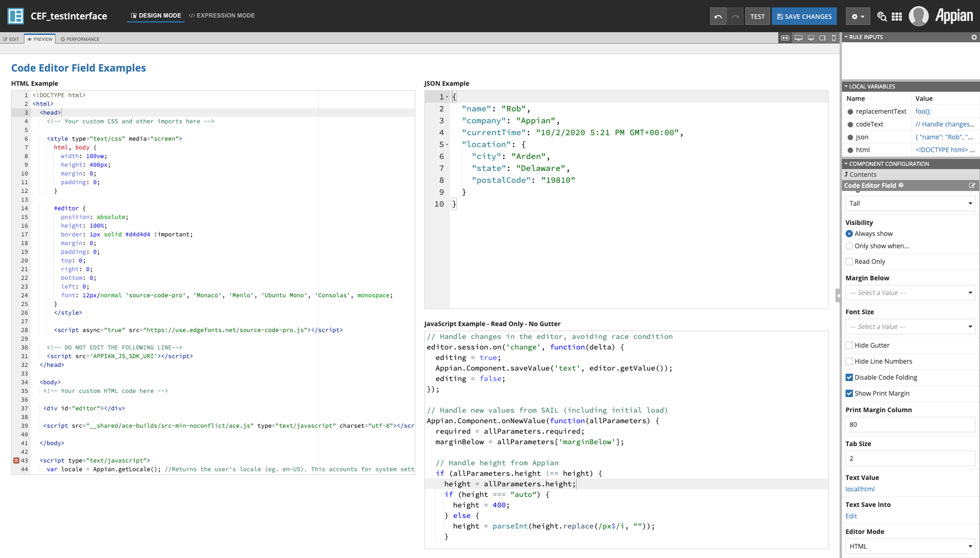Select tablet preview icon
The image size is (980, 558).
[x=822, y=38]
